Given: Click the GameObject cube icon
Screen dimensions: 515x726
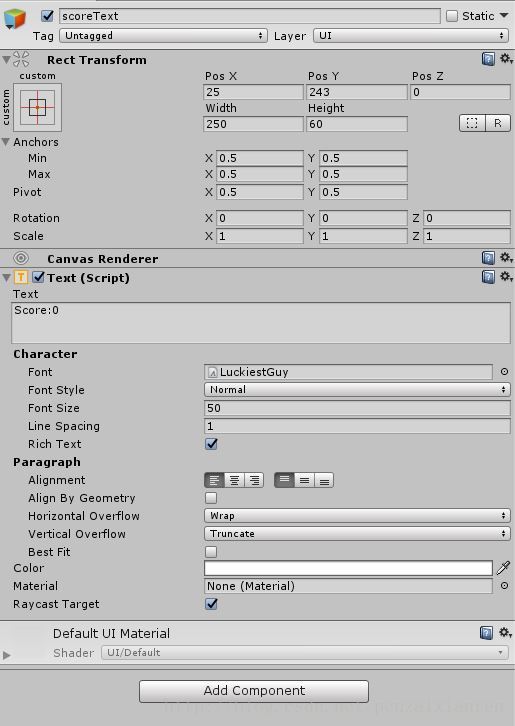Looking at the screenshot, I should pyautogui.click(x=15, y=19).
